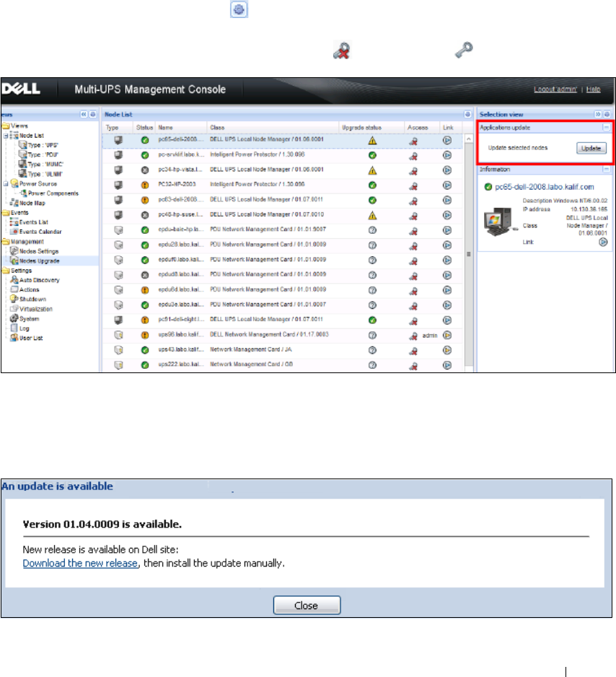
Task: Collapse the Information section
Action: click(x=607, y=170)
